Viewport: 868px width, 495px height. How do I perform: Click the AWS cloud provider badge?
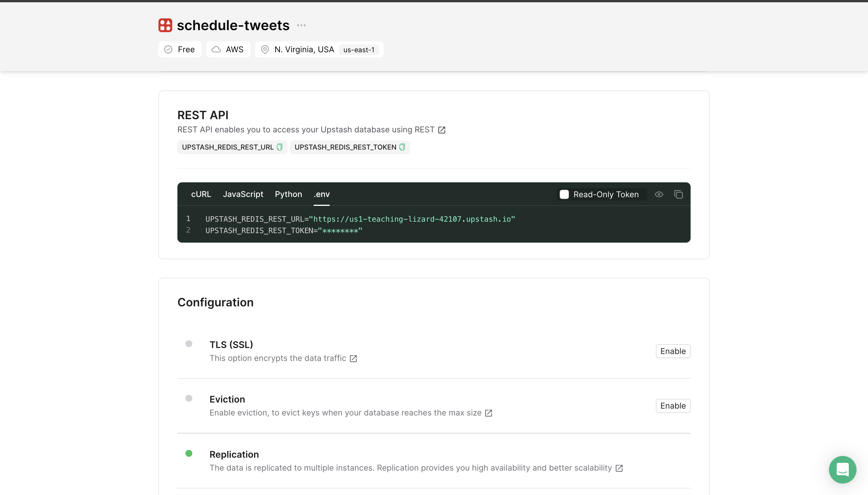228,49
